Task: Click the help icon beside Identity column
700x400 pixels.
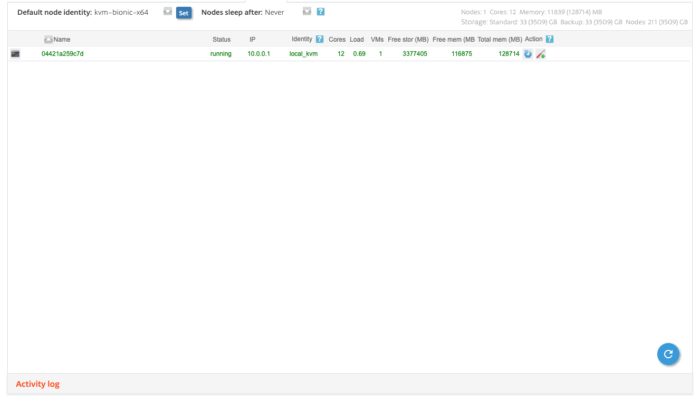Action: coord(320,39)
